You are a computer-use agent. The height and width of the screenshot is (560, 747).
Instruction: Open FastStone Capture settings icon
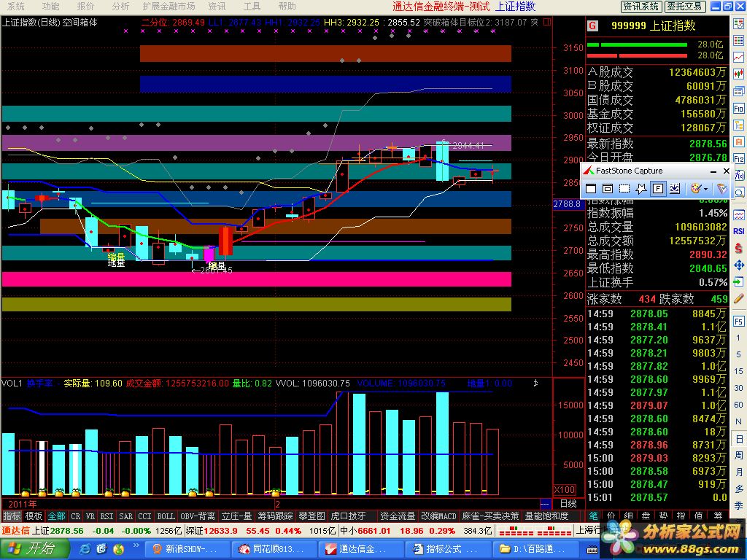tap(721, 189)
